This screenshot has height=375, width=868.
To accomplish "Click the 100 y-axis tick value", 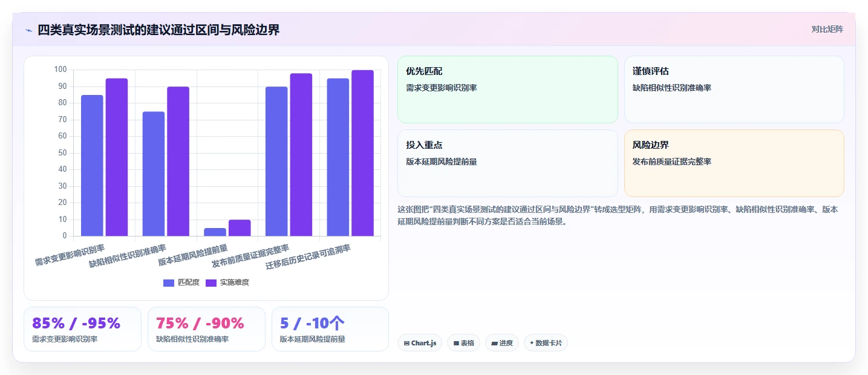I will coord(60,70).
